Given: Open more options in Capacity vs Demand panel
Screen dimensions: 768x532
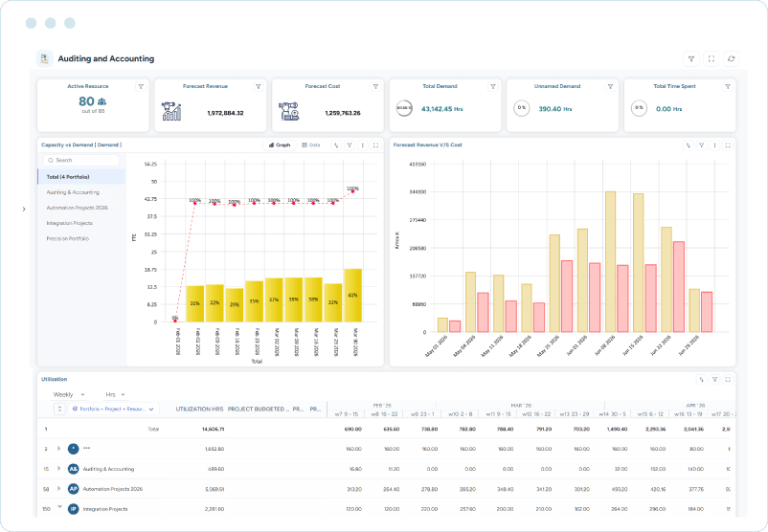Looking at the screenshot, I should pos(362,145).
